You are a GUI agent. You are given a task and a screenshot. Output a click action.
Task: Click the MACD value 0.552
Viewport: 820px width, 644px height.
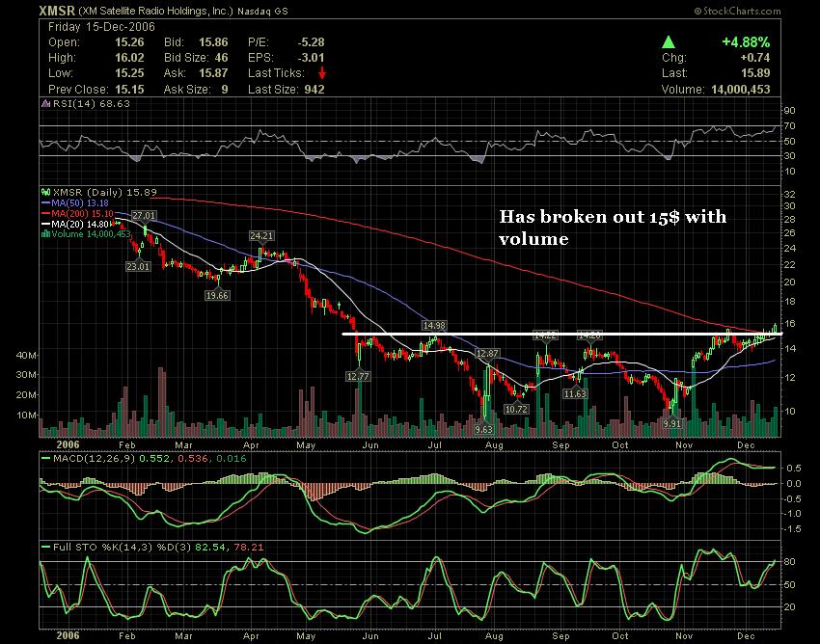point(154,459)
